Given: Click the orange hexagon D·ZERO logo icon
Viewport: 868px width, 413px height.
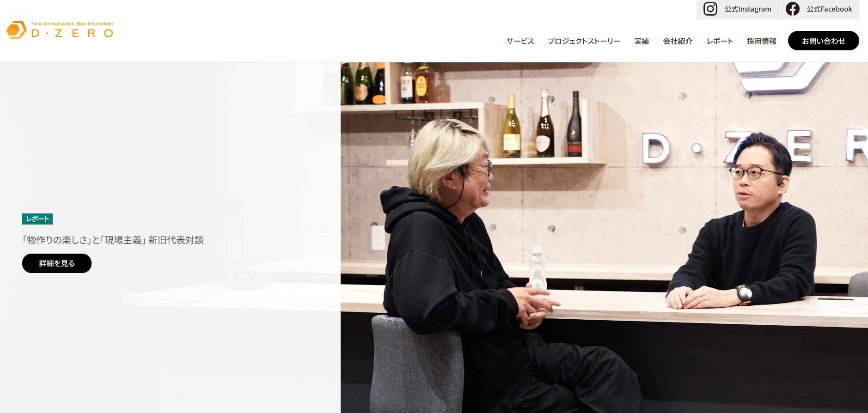Looking at the screenshot, I should tap(17, 30).
